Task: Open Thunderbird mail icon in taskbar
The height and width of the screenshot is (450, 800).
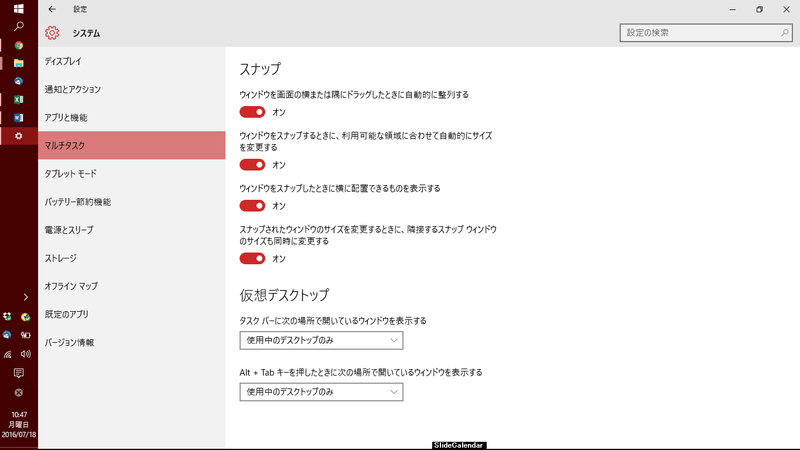Action: tap(18, 81)
